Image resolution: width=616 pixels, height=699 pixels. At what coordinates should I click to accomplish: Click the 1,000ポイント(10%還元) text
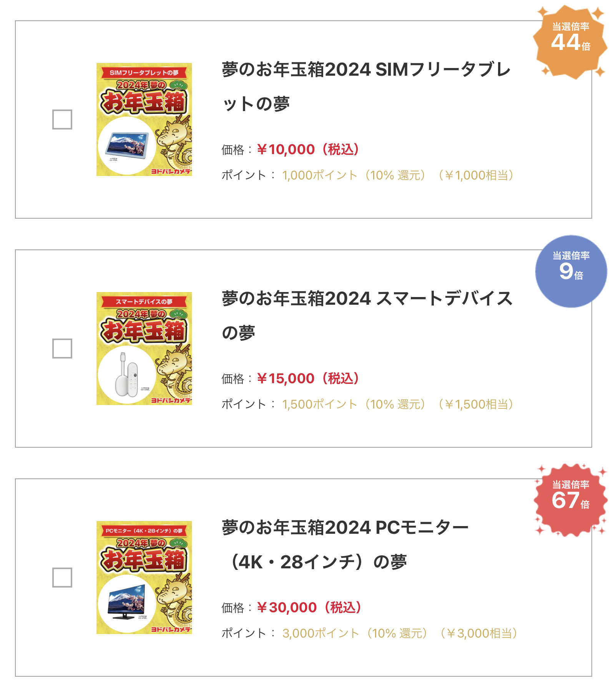click(x=354, y=175)
